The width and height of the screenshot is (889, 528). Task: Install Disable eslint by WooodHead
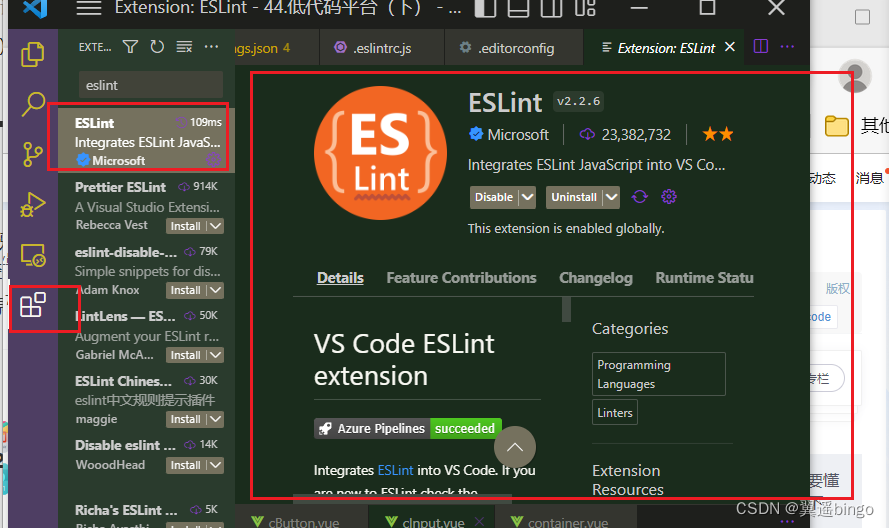pos(186,465)
